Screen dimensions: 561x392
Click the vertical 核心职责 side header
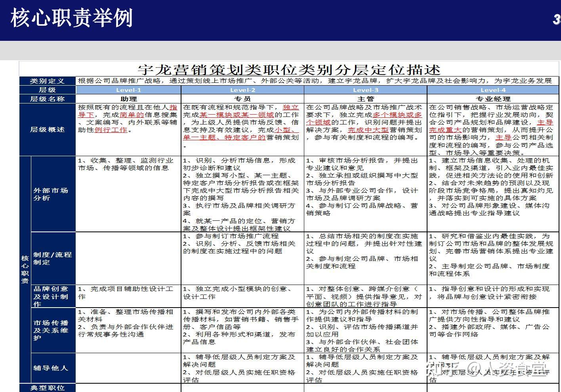coord(25,270)
